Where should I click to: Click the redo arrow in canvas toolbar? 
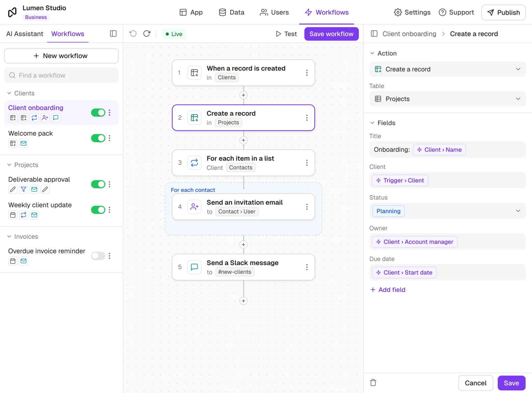point(147,34)
